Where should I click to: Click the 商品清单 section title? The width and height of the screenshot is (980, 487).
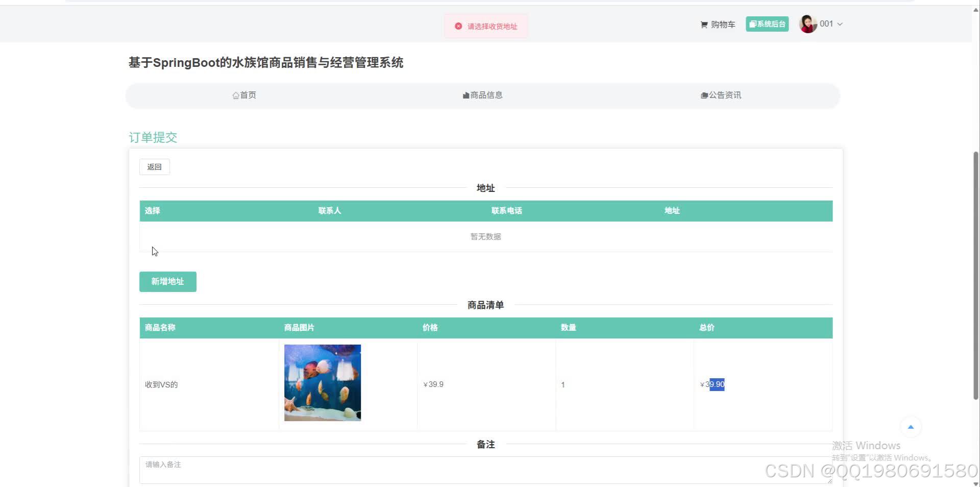(486, 305)
